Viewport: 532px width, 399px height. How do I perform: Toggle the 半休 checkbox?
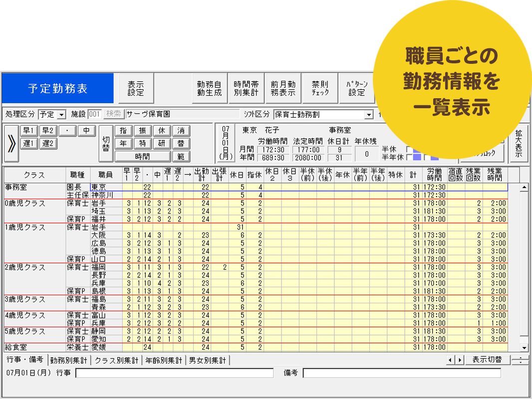[x=409, y=149]
